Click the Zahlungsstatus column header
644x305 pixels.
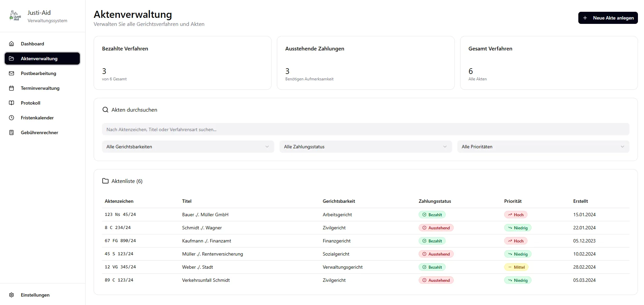(x=434, y=201)
